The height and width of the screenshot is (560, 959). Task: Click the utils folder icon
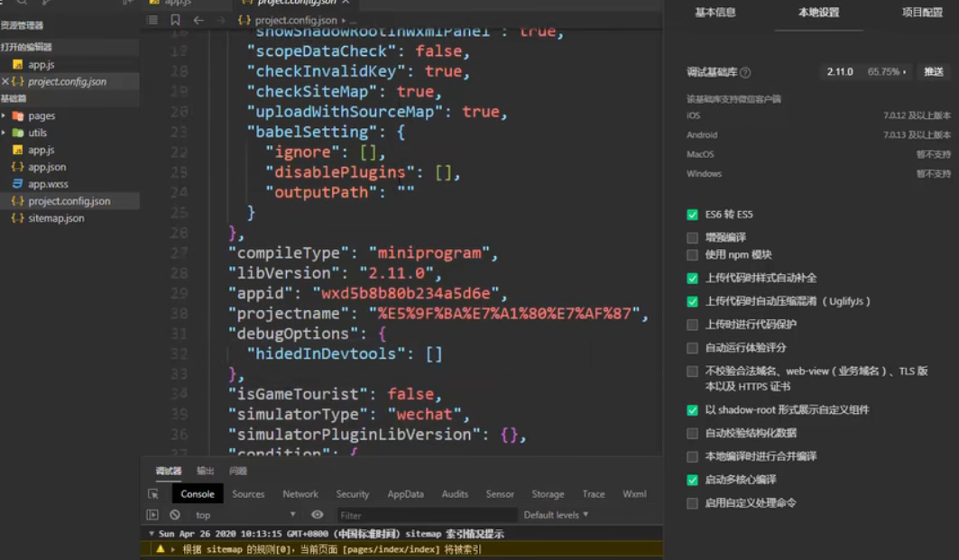point(18,133)
